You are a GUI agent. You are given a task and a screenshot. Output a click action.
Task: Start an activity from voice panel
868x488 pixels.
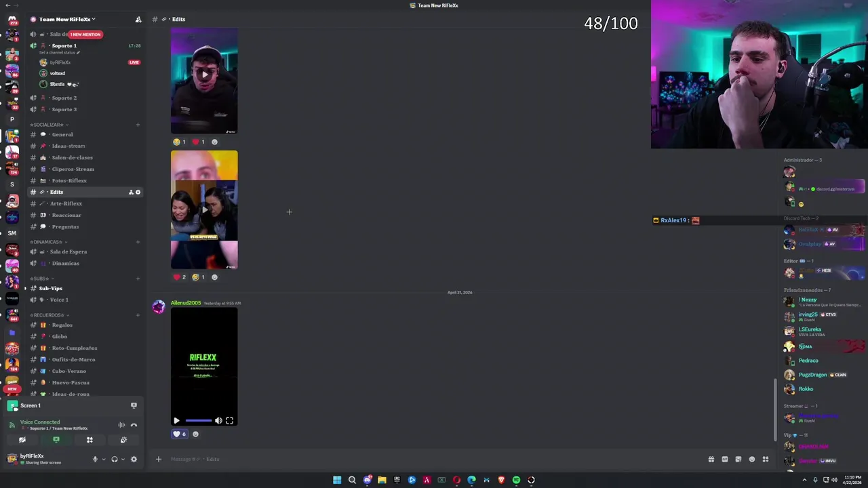tap(90, 440)
